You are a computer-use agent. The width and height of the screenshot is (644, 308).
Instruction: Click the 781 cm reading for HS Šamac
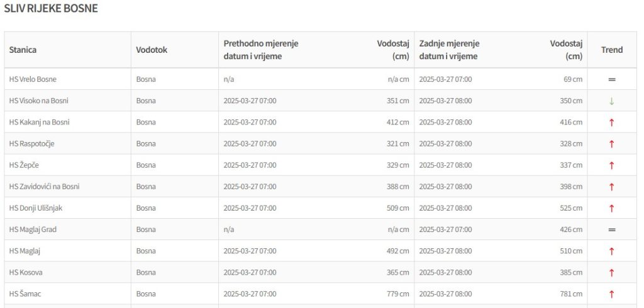(x=571, y=294)
